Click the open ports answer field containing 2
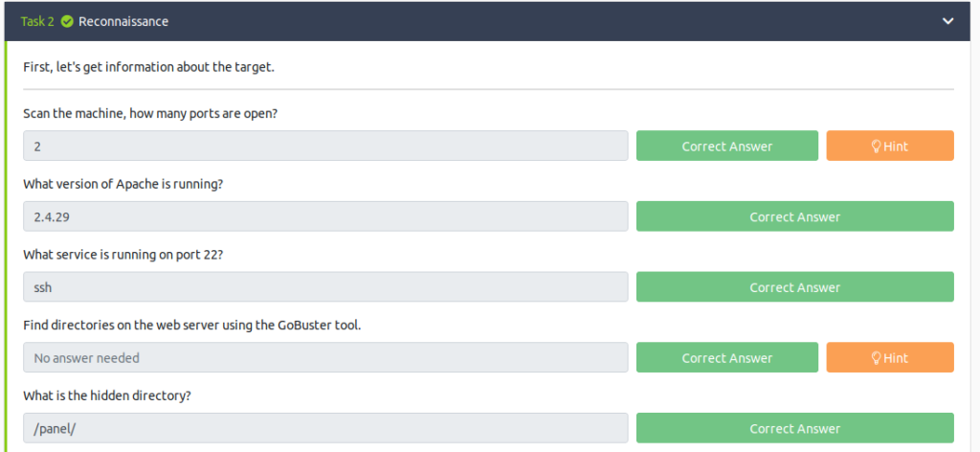The width and height of the screenshot is (980, 452). point(325,146)
